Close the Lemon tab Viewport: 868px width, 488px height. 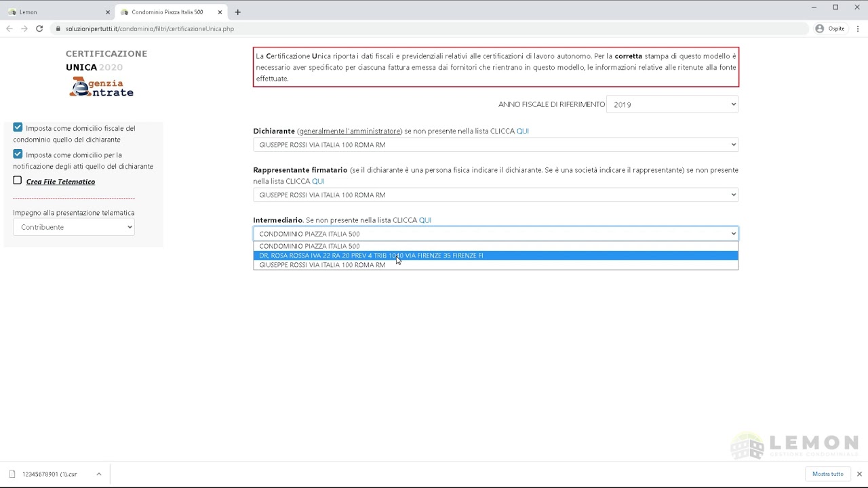[107, 12]
